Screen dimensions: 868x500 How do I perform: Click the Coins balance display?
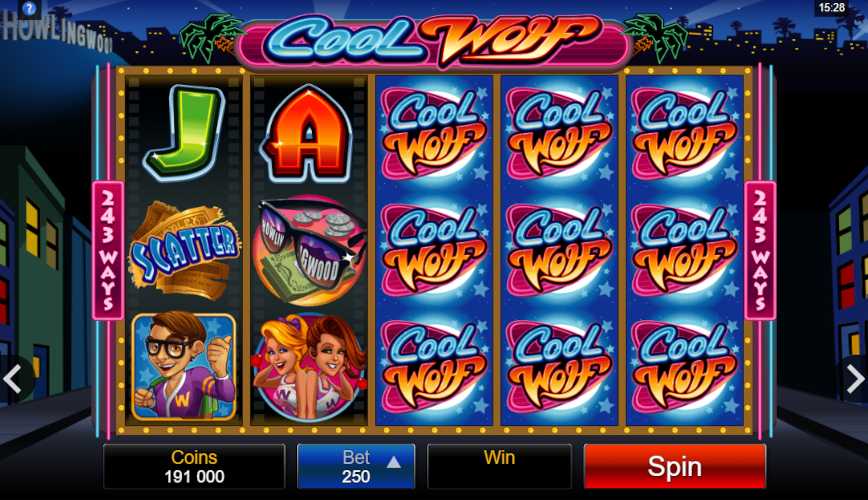194,466
